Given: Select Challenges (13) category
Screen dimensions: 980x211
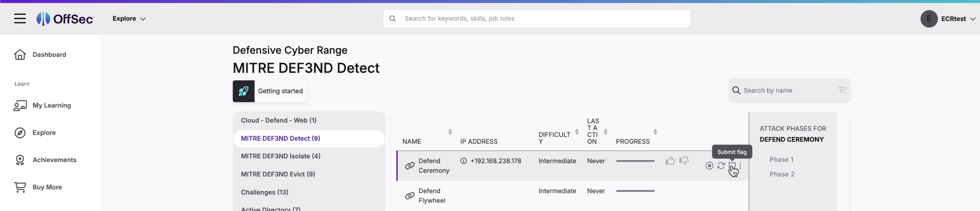Looking at the screenshot, I should pyautogui.click(x=264, y=192).
